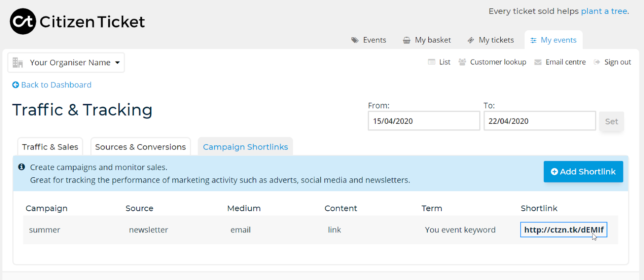Click the back arrow circle icon
The width and height of the screenshot is (644, 280).
pyautogui.click(x=16, y=85)
